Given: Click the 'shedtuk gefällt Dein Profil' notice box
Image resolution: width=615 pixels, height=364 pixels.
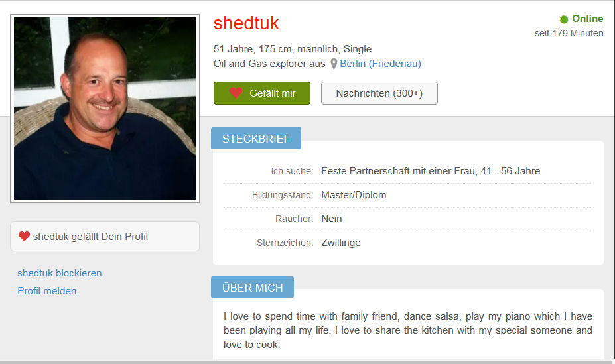Looking at the screenshot, I should [x=105, y=237].
